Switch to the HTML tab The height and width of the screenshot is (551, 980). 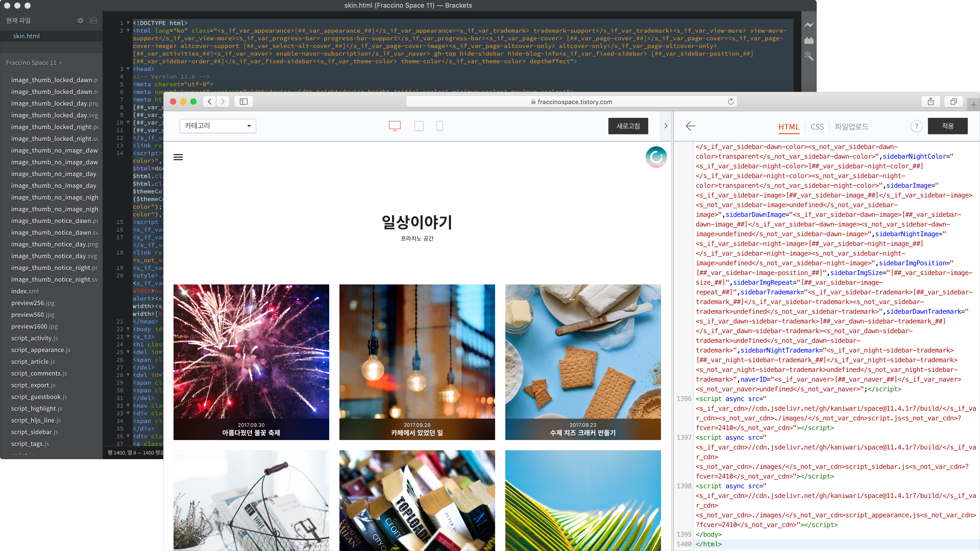tap(789, 127)
